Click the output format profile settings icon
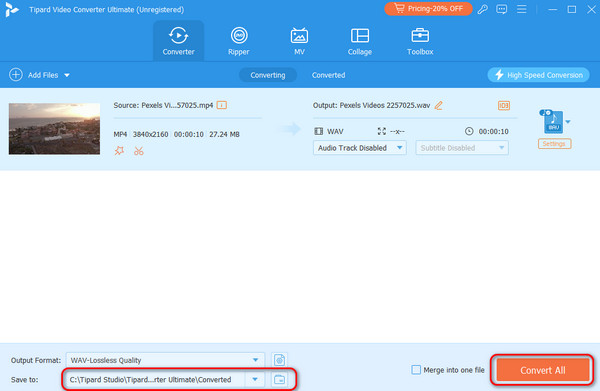600x391 pixels. [x=280, y=360]
